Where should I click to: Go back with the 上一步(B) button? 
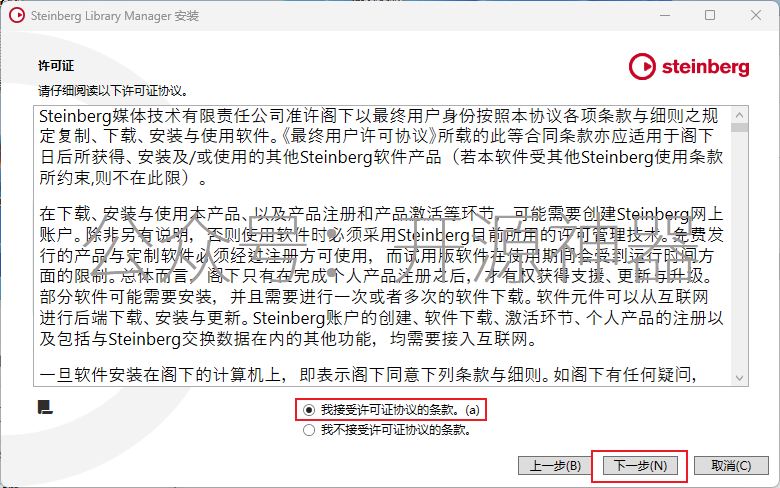tap(555, 466)
